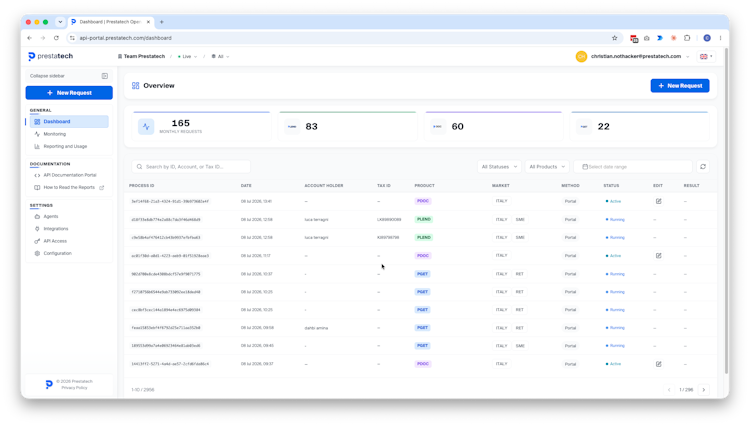
Task: Go to the previous results page
Action: (669, 390)
